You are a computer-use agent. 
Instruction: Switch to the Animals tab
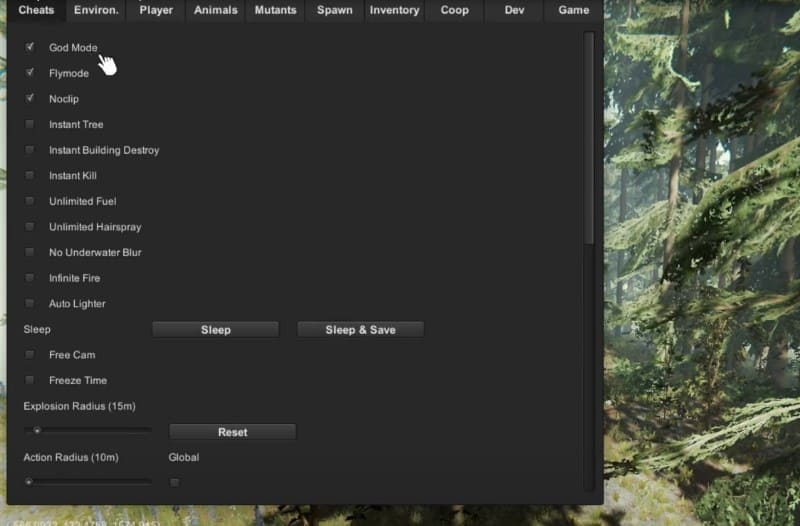(215, 10)
